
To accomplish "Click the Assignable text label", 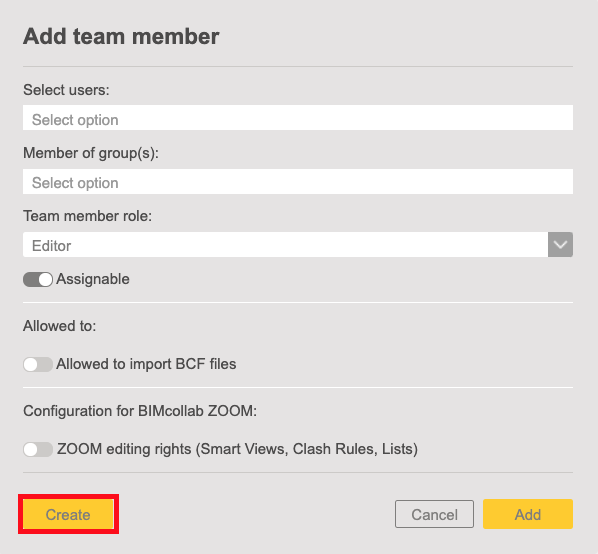I will [x=93, y=279].
